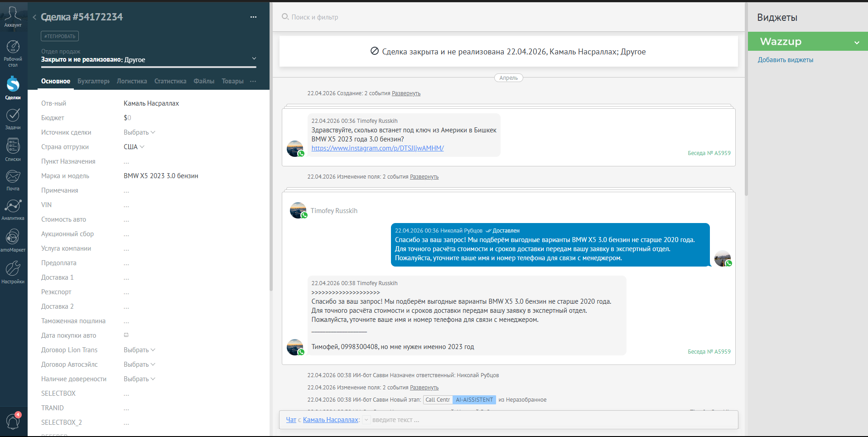
Task: Open calendar icon for Дата покупки авто
Action: pyautogui.click(x=126, y=335)
